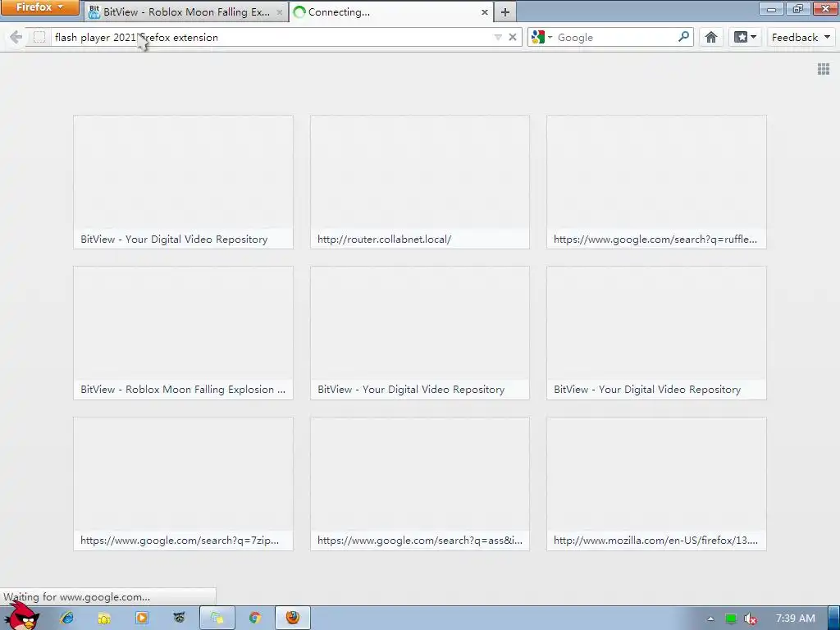Click the search magnifier icon

683,37
